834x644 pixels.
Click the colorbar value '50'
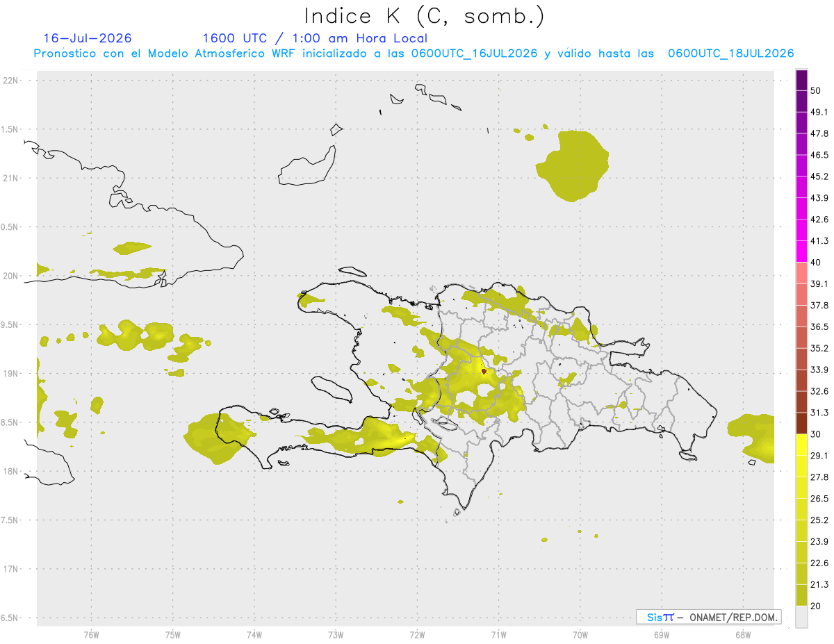[816, 91]
